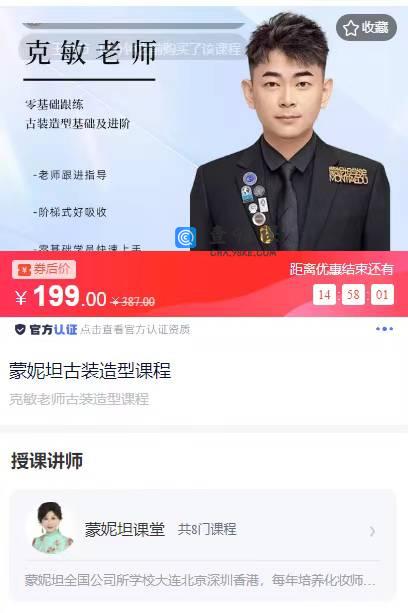Click the ¥199.00 discounted price
Screen dimensions: 408x613
coord(61,296)
